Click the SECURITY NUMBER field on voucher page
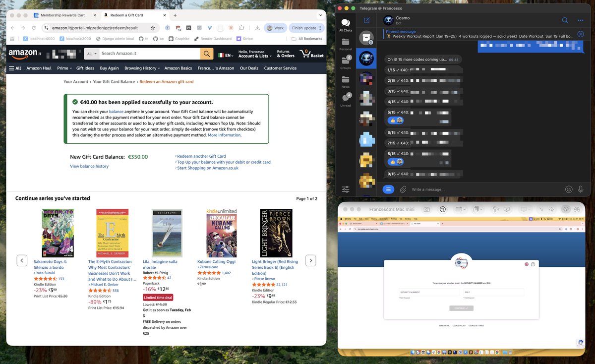595x364 pixels. pos(429,293)
